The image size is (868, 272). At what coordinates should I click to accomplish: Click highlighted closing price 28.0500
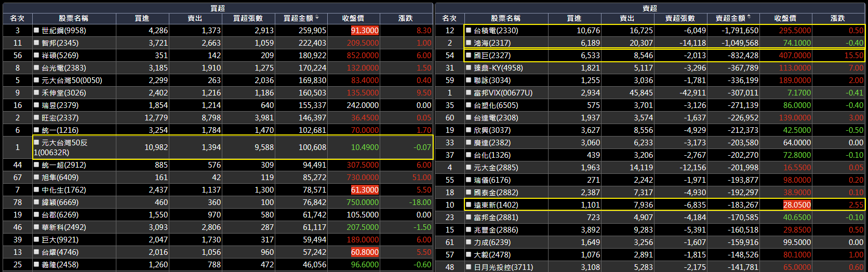pos(797,205)
